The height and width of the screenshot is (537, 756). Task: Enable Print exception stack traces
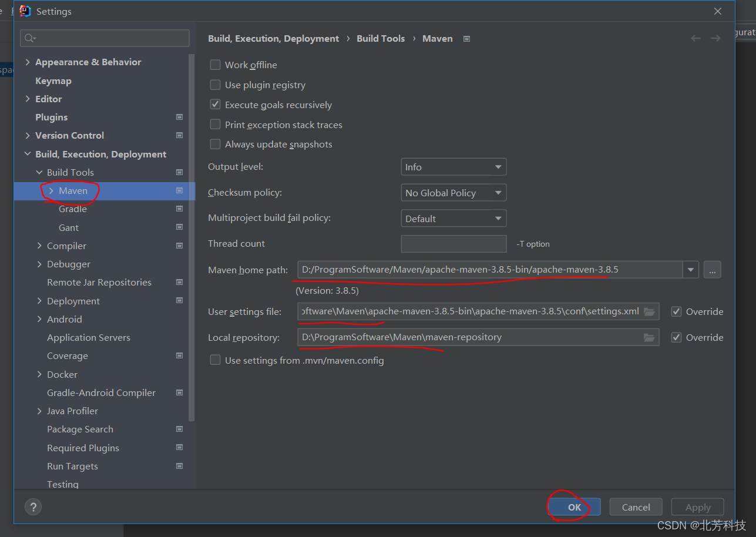216,125
